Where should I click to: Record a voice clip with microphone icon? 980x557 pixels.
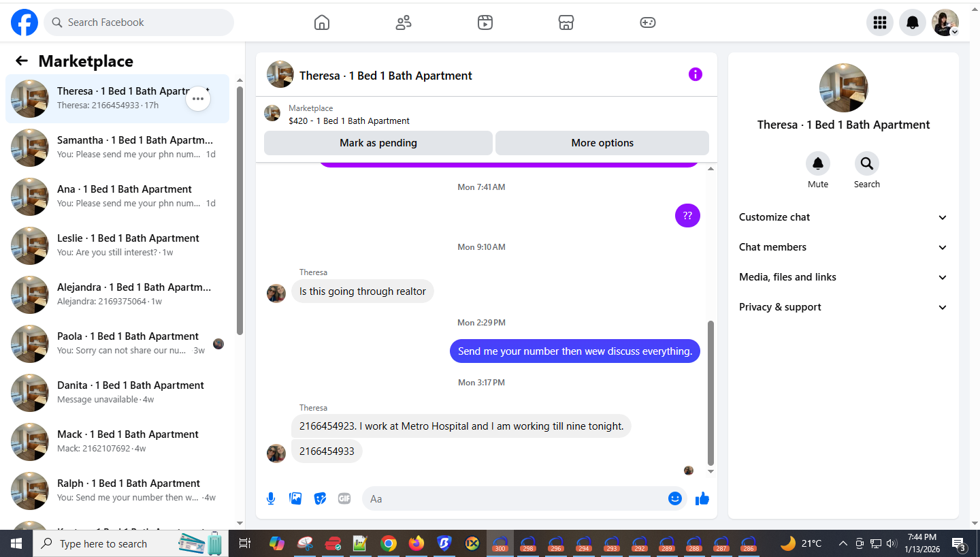(x=271, y=498)
